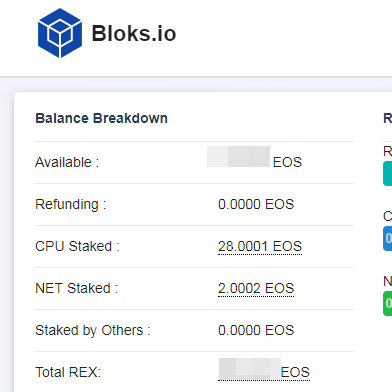Click the EOS unit next to Available amount
Viewport: 392px width, 392px height.
(x=287, y=162)
